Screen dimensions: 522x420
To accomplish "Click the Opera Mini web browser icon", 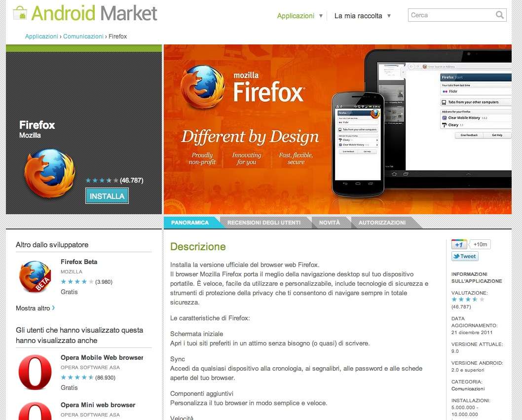I will 35,411.
